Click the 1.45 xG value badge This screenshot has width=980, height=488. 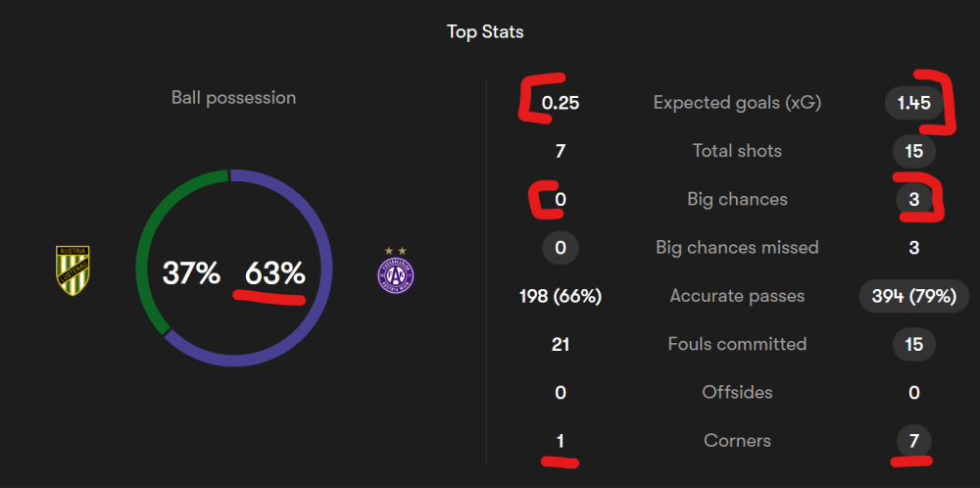point(913,103)
